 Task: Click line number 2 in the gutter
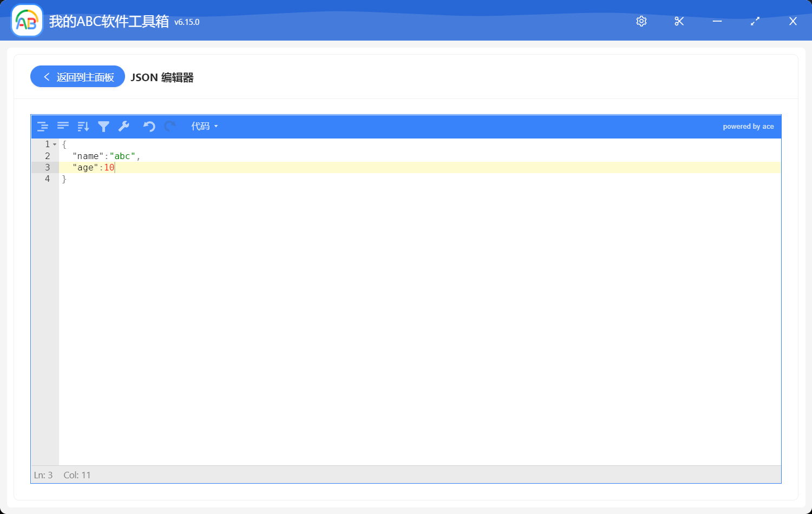48,156
